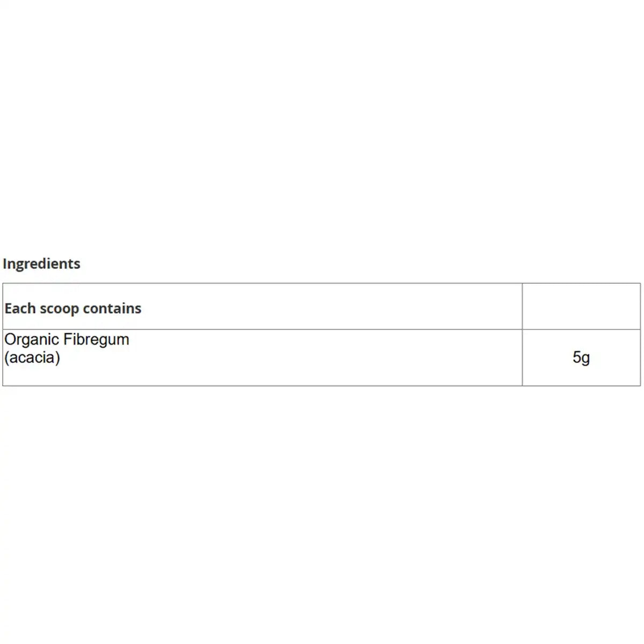Click the letter "g" after the 5

click(586, 358)
